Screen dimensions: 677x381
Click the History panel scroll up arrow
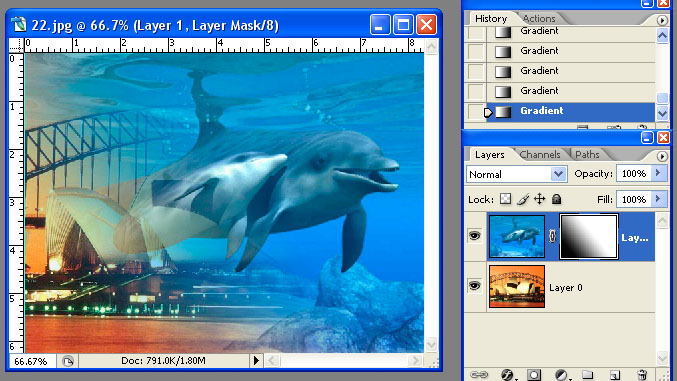point(662,35)
